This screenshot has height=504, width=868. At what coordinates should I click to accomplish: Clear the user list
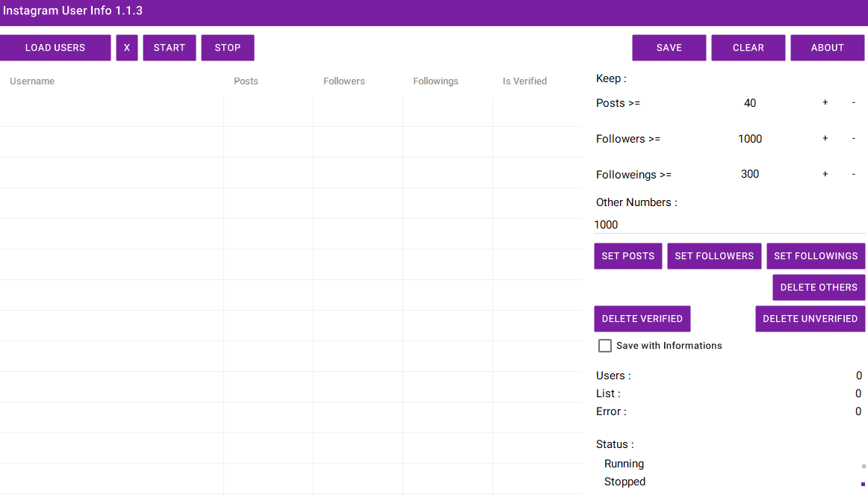pos(748,48)
